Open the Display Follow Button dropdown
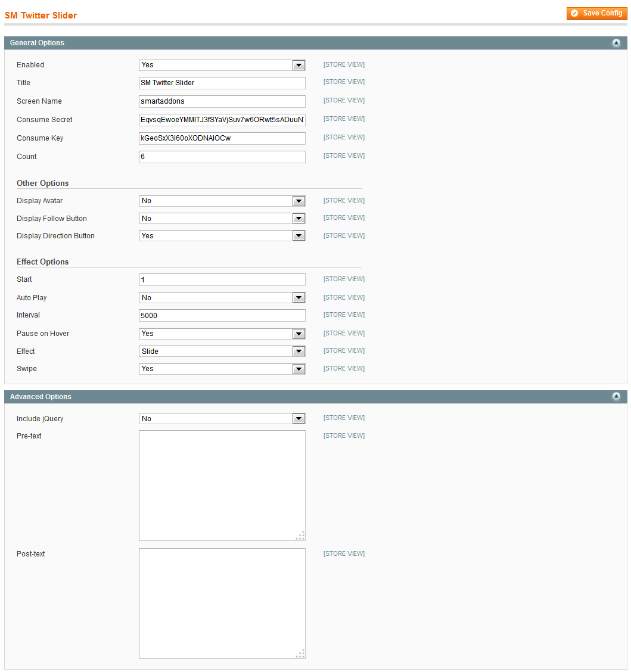 pyautogui.click(x=222, y=219)
